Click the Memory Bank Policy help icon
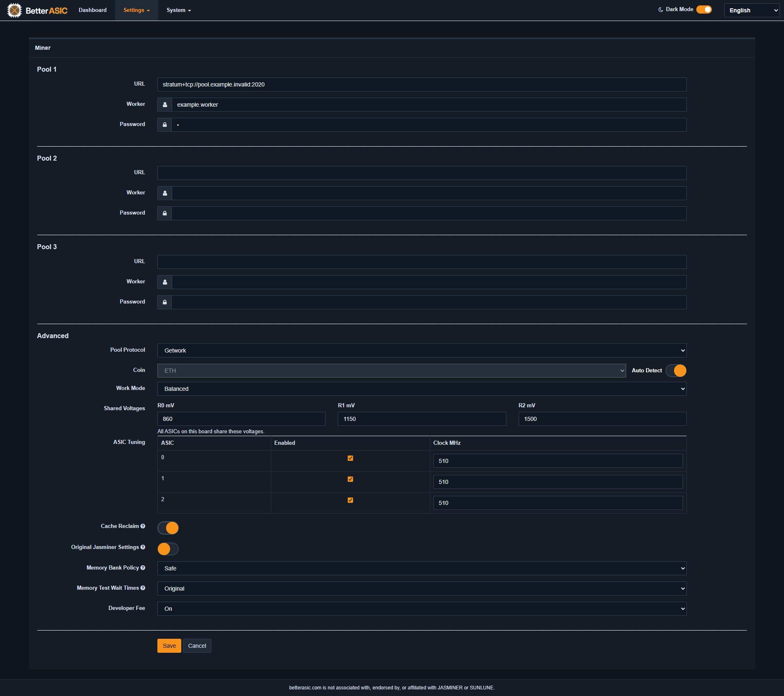Screen dimensions: 784x696 143,568
